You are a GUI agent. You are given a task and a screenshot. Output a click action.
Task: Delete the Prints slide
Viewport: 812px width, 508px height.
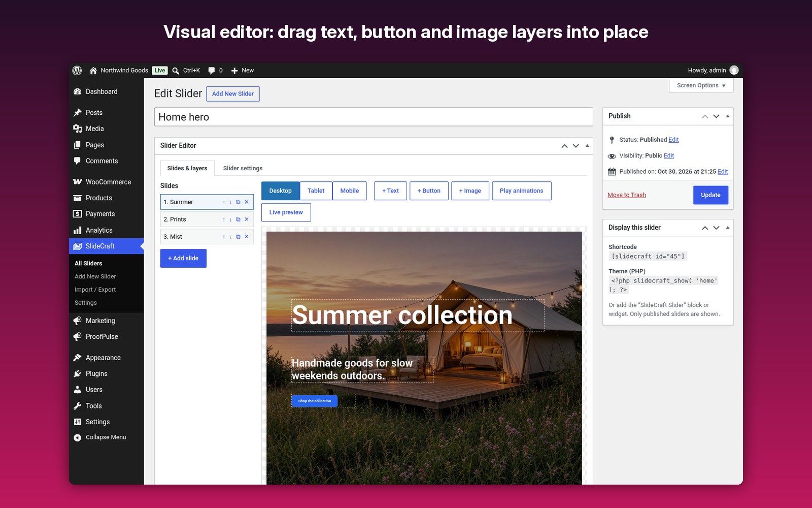pyautogui.click(x=247, y=219)
